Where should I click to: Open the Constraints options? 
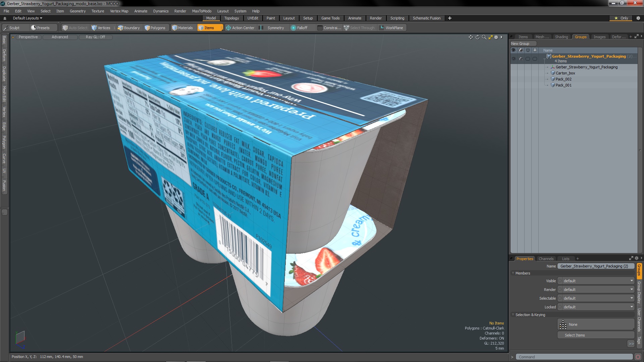(329, 28)
